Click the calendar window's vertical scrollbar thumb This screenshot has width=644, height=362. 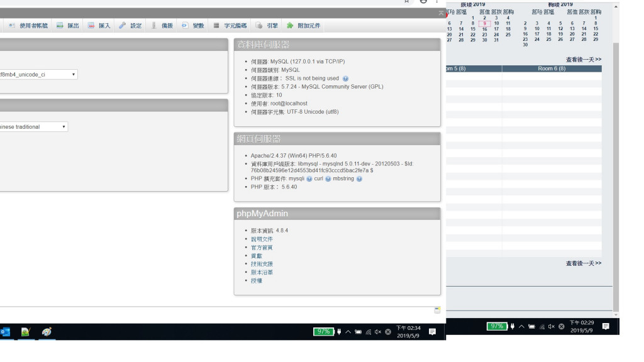(x=616, y=177)
